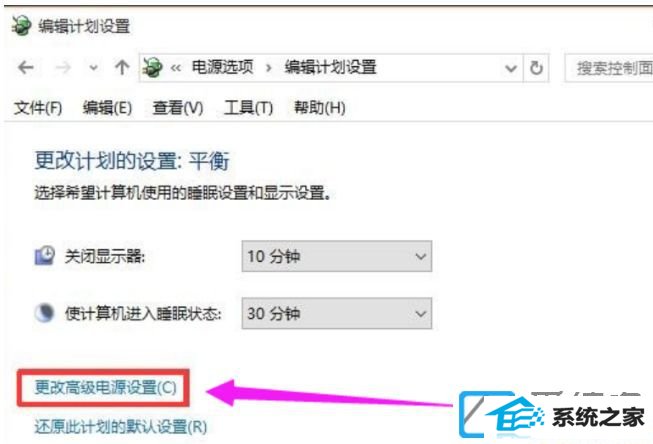Click the refresh button beside address bar
Screen dimensions: 653x444
536,68
